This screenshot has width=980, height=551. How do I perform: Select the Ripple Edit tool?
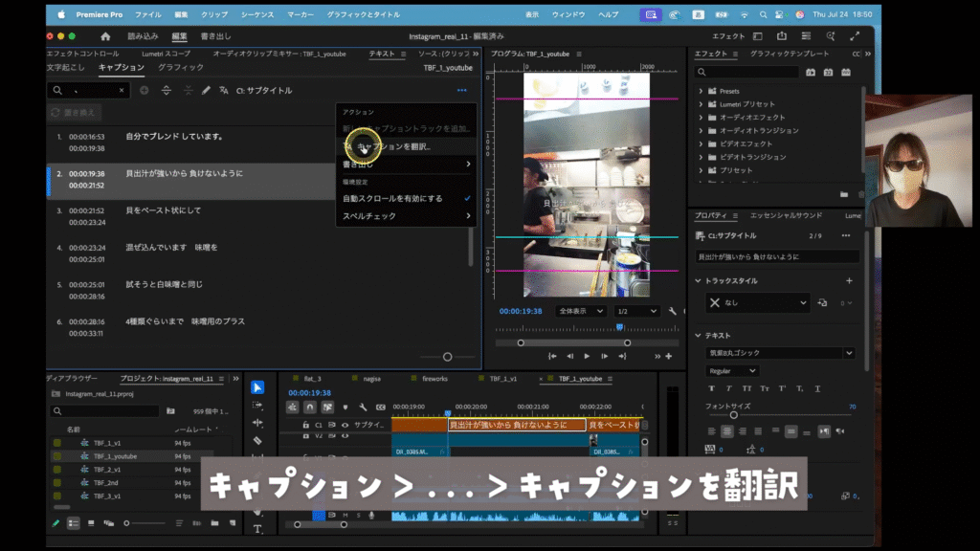[256, 423]
